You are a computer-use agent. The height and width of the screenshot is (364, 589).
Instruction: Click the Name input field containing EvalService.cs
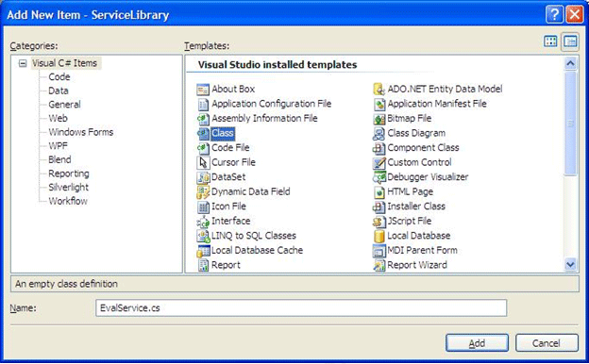301,308
